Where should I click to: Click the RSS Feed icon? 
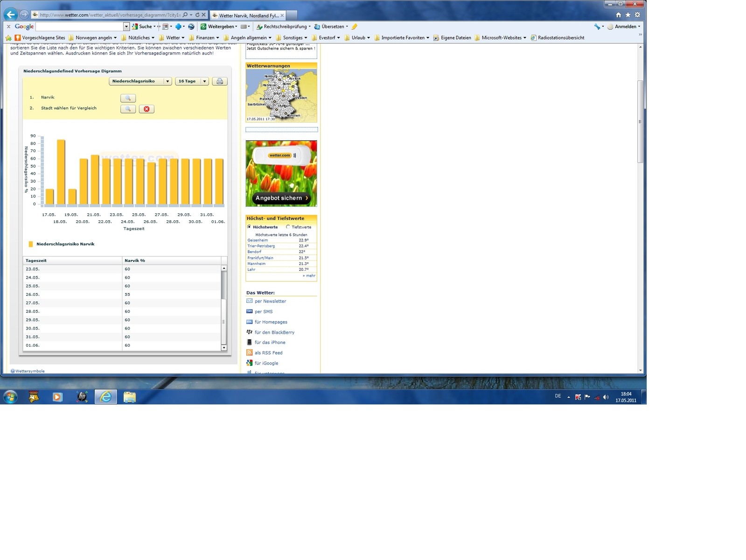coord(249,353)
